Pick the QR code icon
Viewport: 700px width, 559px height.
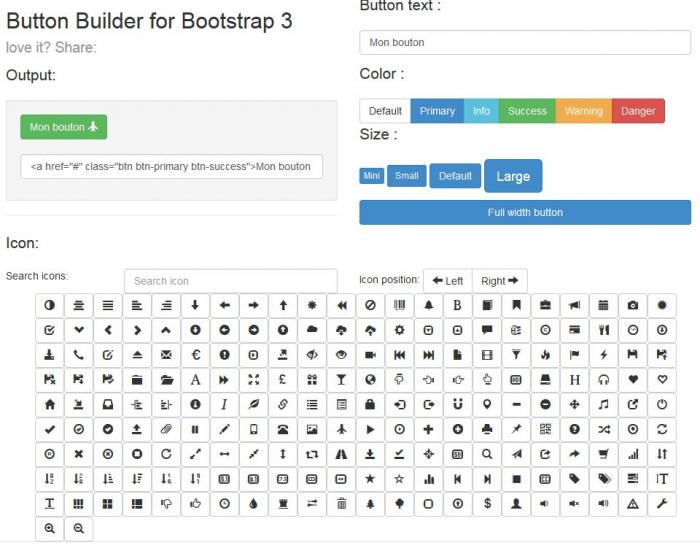pos(545,429)
